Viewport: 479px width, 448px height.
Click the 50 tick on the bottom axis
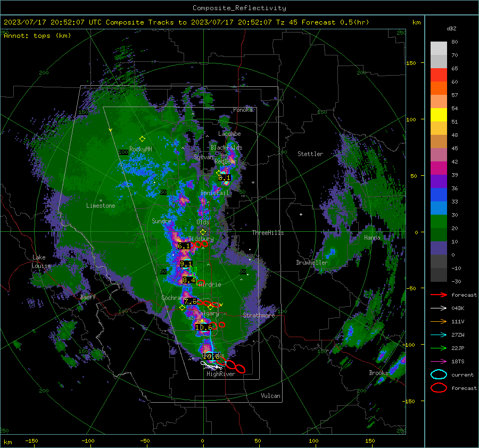tap(258, 441)
